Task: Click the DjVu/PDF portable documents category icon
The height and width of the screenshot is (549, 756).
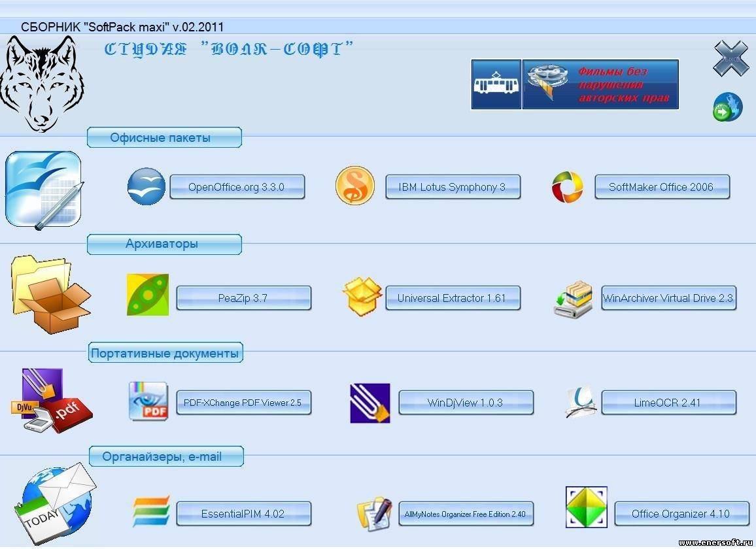Action: pos(51,401)
